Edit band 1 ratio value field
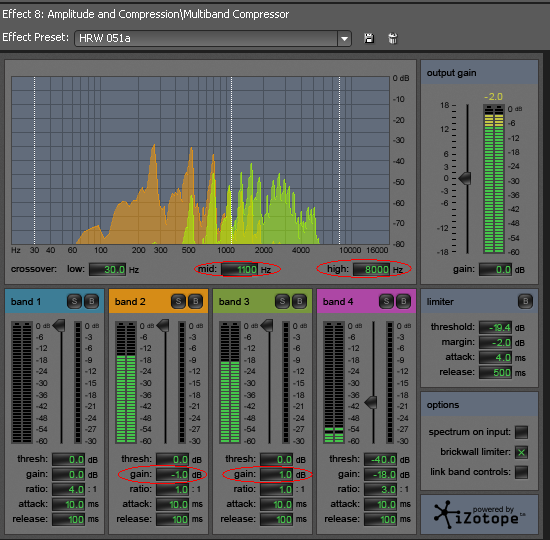 coord(68,489)
